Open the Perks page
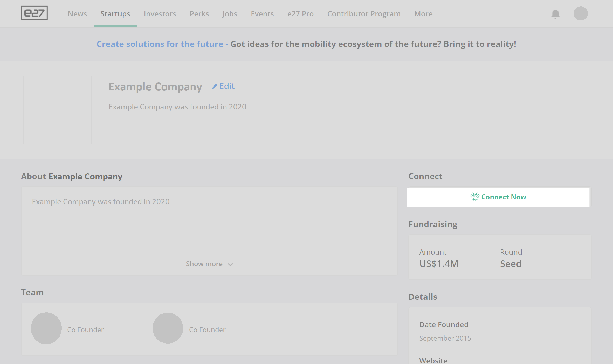Screen dimensions: 613x364 [x=199, y=14]
